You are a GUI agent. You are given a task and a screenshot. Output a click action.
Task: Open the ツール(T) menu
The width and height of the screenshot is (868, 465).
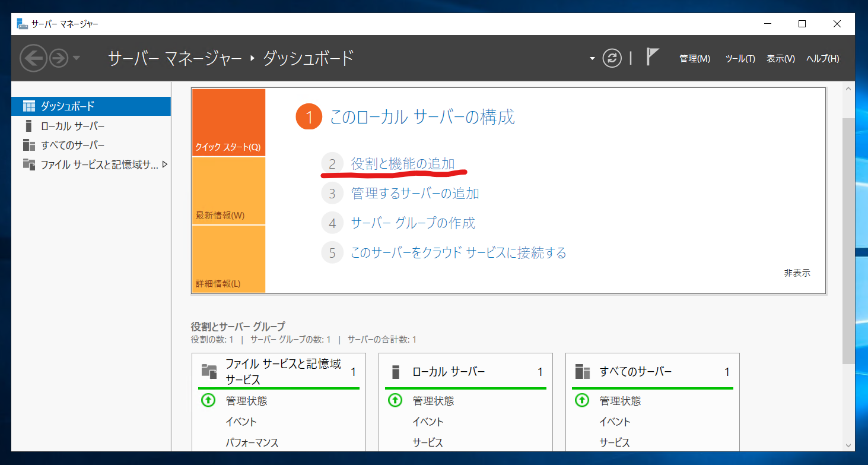[x=740, y=59]
